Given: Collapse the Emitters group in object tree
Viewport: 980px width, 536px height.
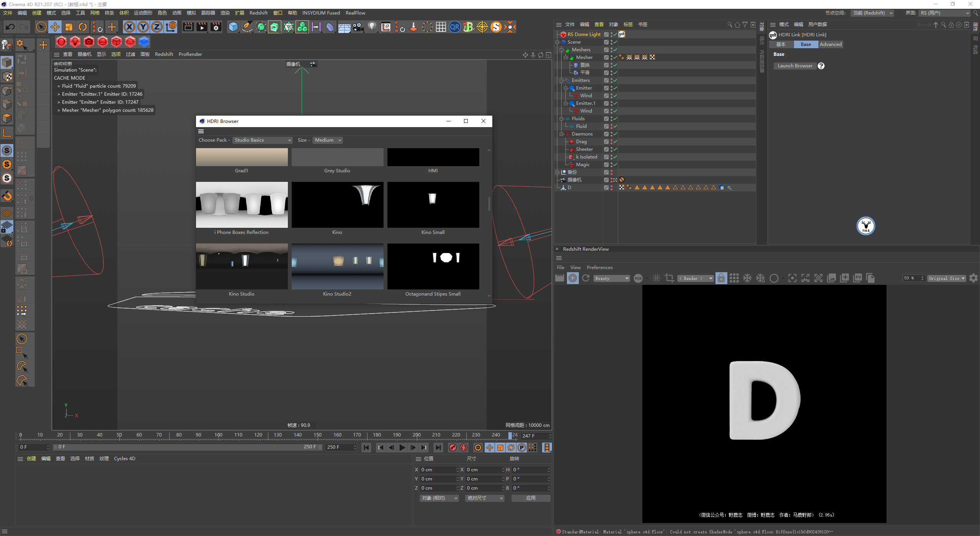Looking at the screenshot, I should click(561, 80).
